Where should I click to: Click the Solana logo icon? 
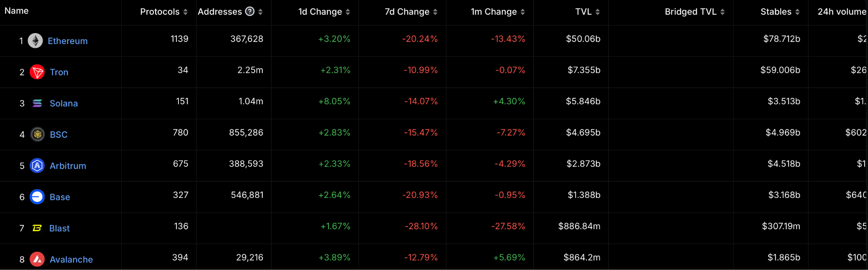coord(37,103)
